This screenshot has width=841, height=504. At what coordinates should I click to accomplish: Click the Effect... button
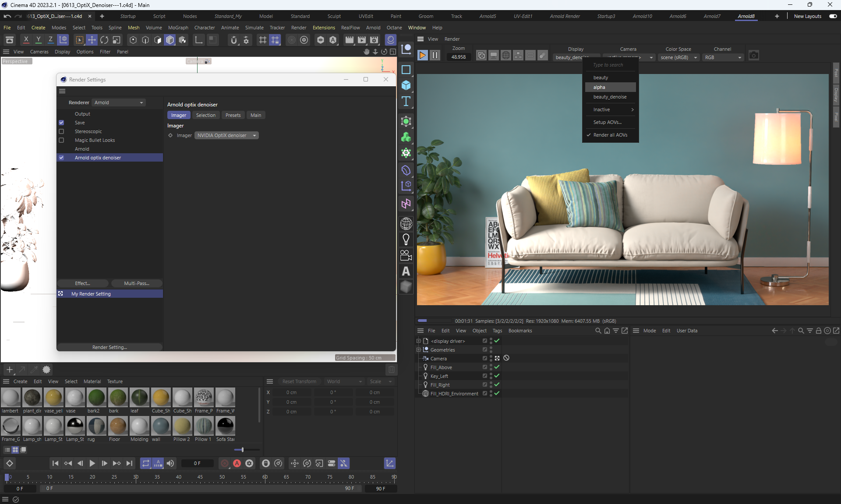click(x=82, y=283)
